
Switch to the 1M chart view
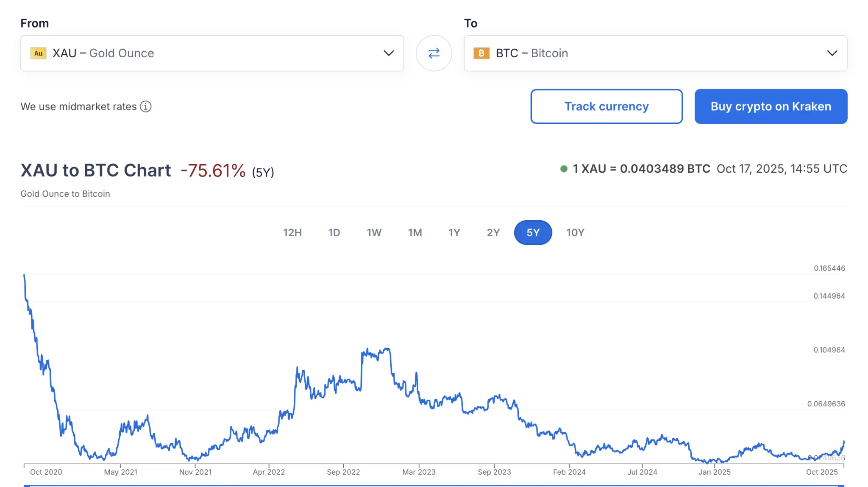[415, 232]
